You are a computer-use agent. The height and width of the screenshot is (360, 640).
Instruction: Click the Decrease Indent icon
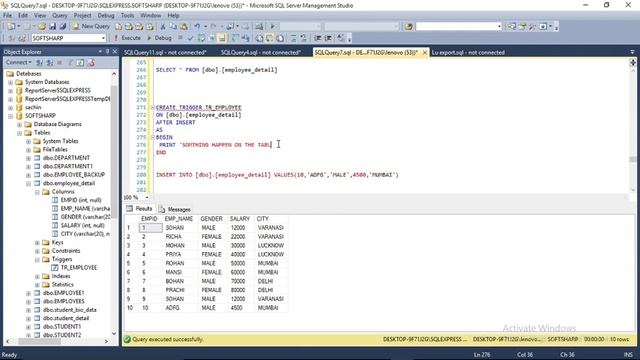point(318,38)
